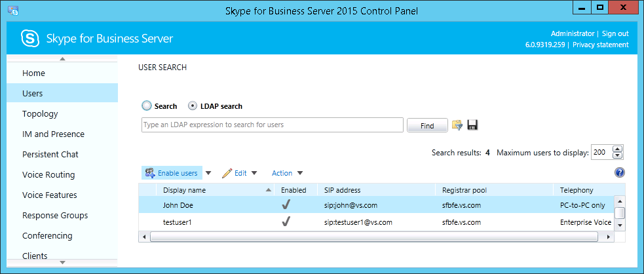Open the saved query folder icon
The width and height of the screenshot is (644, 274).
coord(457,125)
